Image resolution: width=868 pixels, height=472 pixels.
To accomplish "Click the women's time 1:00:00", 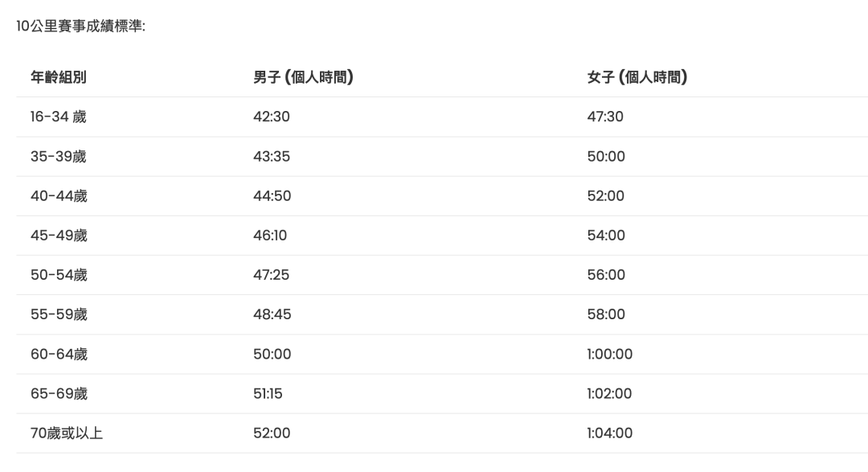I will point(609,354).
